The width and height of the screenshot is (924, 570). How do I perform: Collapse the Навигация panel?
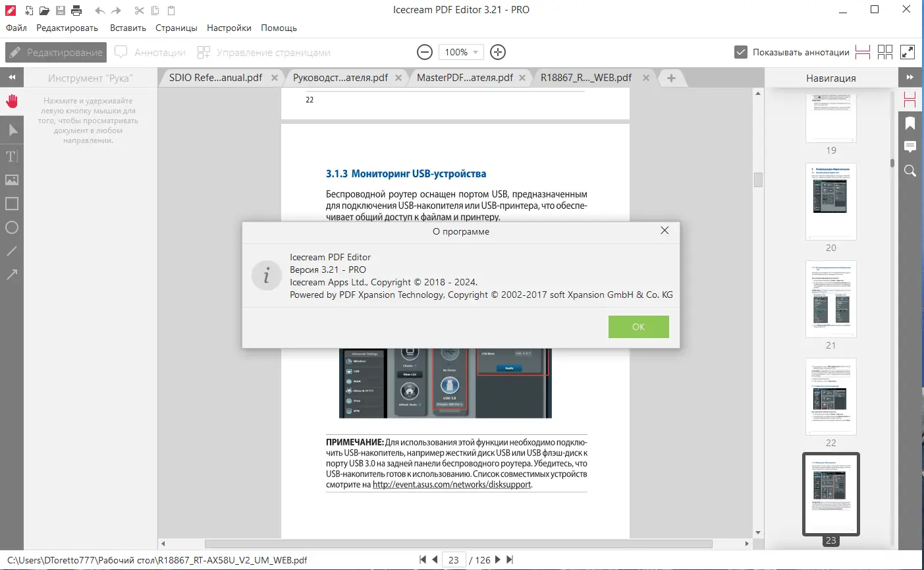coord(910,77)
